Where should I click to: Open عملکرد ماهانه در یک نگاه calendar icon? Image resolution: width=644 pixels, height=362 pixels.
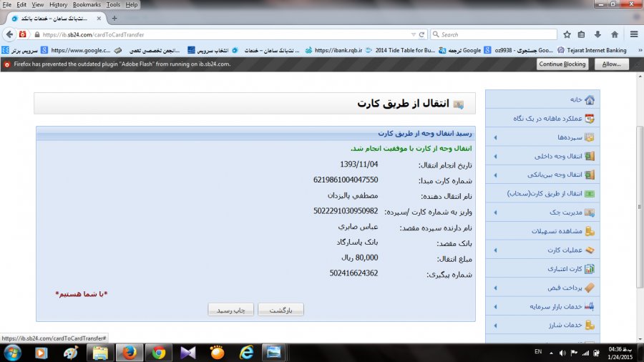590,118
